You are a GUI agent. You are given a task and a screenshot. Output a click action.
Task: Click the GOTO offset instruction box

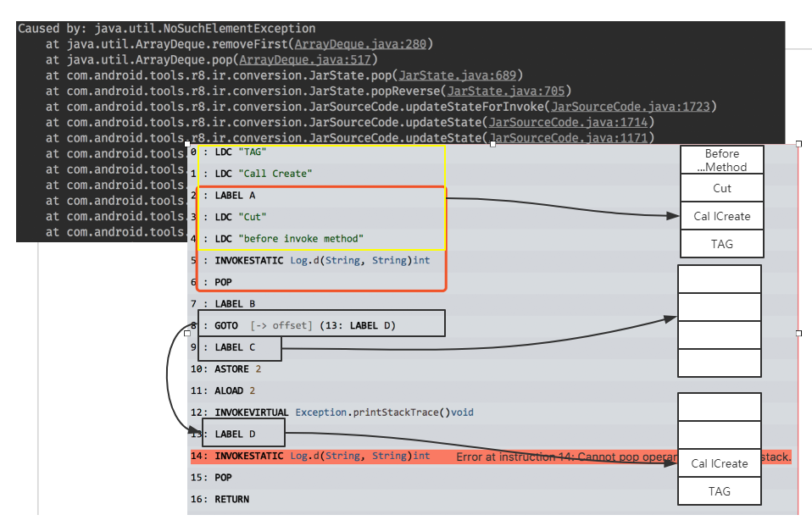(x=320, y=324)
